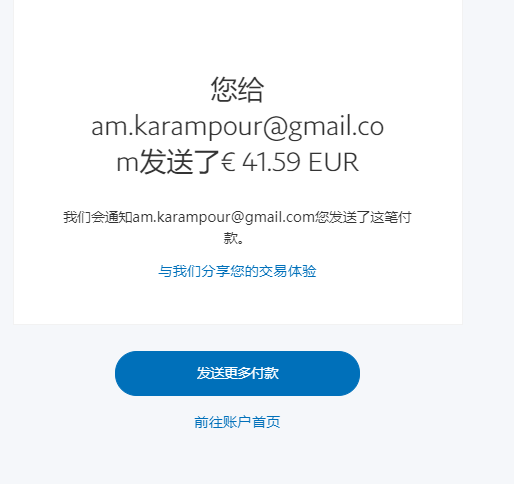Click the EUR currency code
514x484 pixels.
pos(333,162)
